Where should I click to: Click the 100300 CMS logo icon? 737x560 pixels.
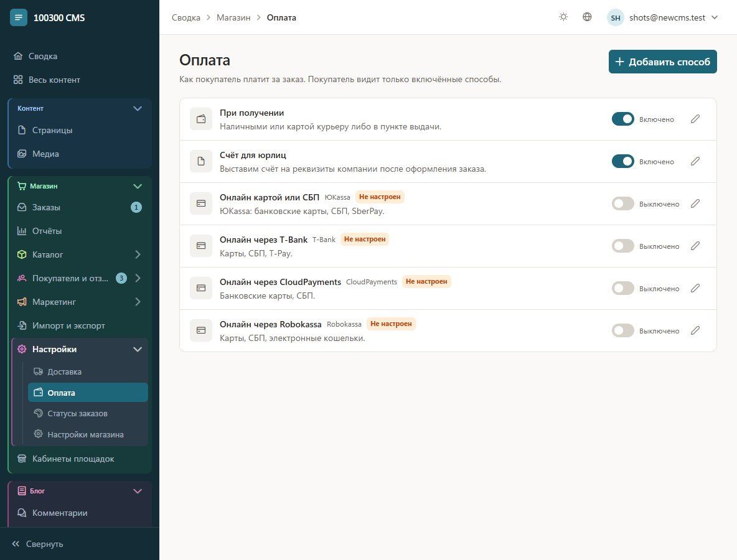click(x=18, y=17)
